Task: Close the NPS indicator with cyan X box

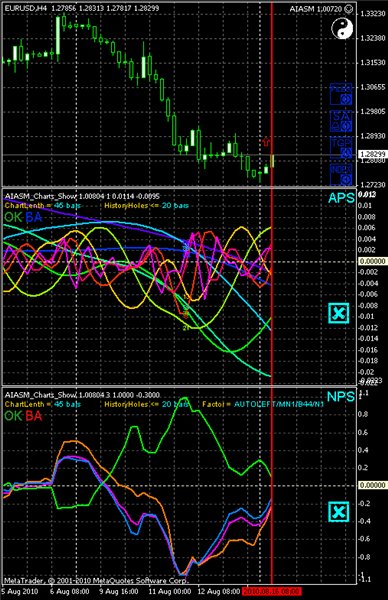Action: click(x=339, y=512)
